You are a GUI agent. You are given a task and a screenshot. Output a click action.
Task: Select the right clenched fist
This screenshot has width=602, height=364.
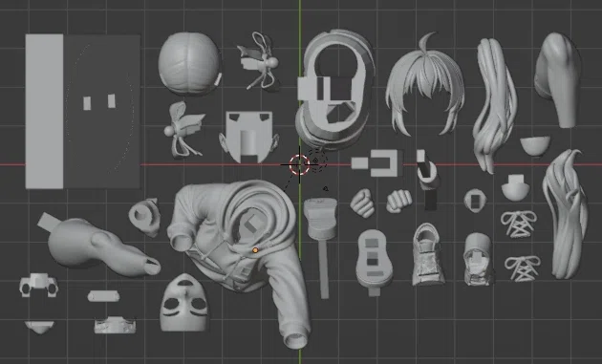[x=398, y=201]
